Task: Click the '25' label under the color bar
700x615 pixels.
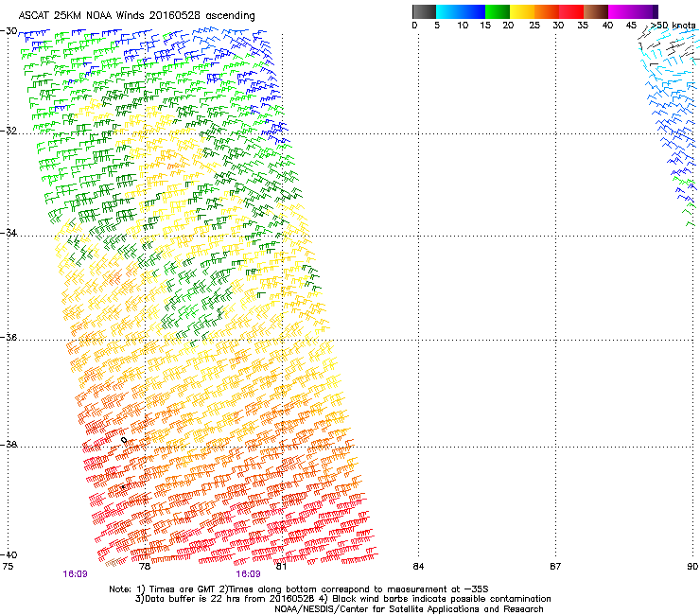Action: coord(534,26)
